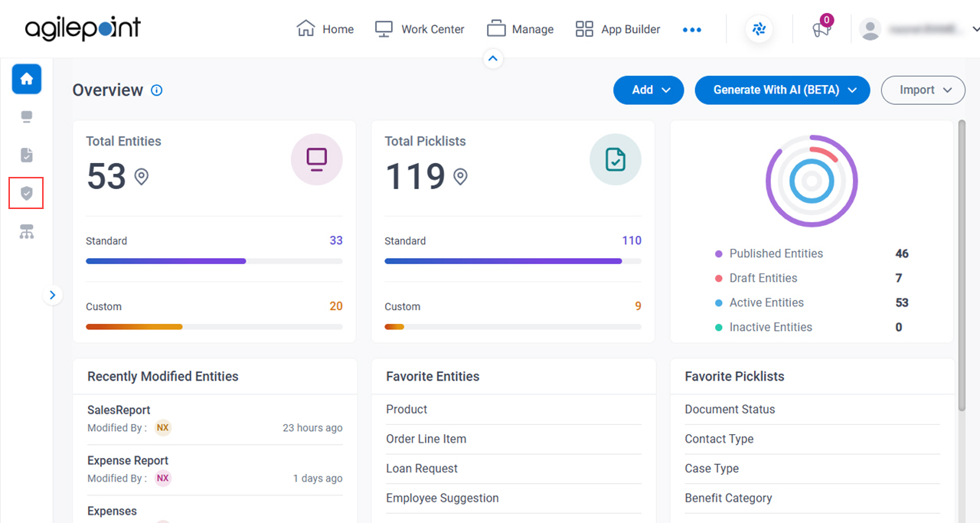
Task: Click the 33 standard entities count
Action: point(336,240)
